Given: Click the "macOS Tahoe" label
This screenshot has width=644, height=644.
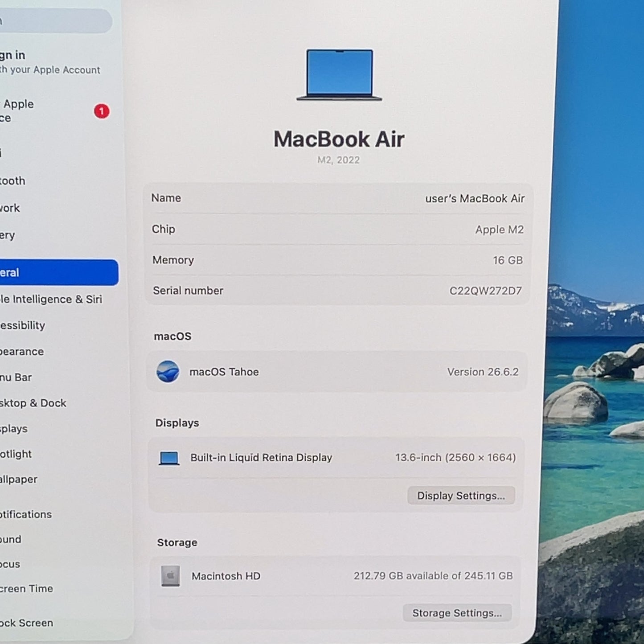Looking at the screenshot, I should pos(224,372).
